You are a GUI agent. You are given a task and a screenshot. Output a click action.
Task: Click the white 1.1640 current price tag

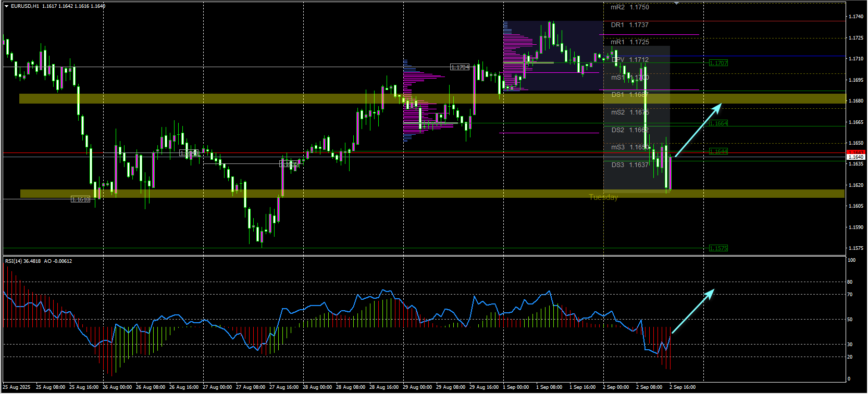856,157
